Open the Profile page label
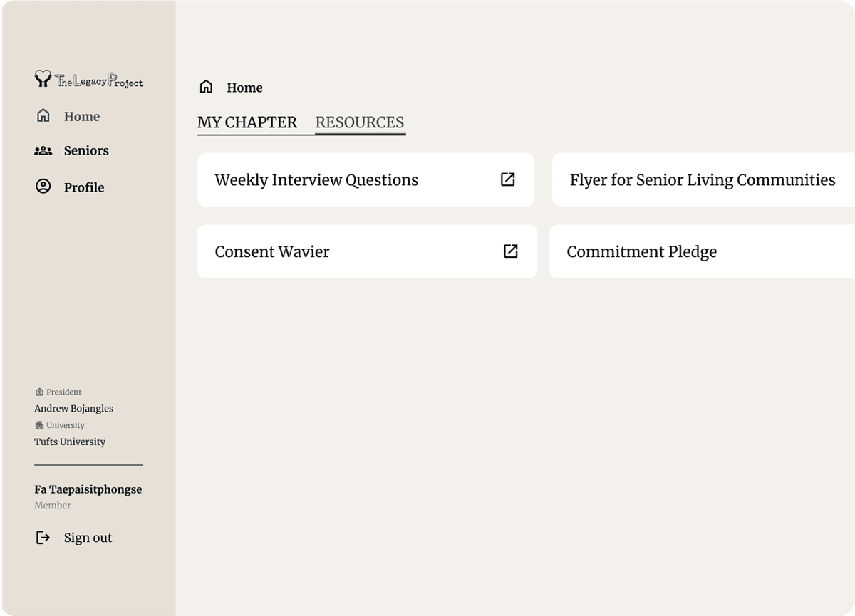 click(x=84, y=187)
